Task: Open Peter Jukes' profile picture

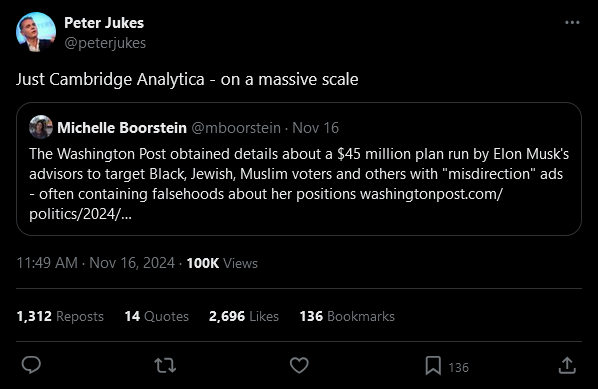Action: [x=36, y=32]
